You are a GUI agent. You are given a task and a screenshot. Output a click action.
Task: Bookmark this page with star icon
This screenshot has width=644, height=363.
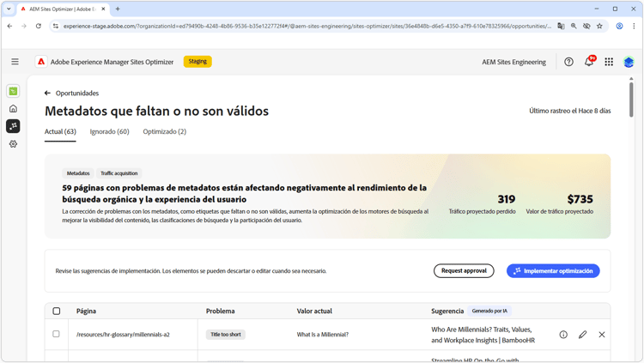599,26
